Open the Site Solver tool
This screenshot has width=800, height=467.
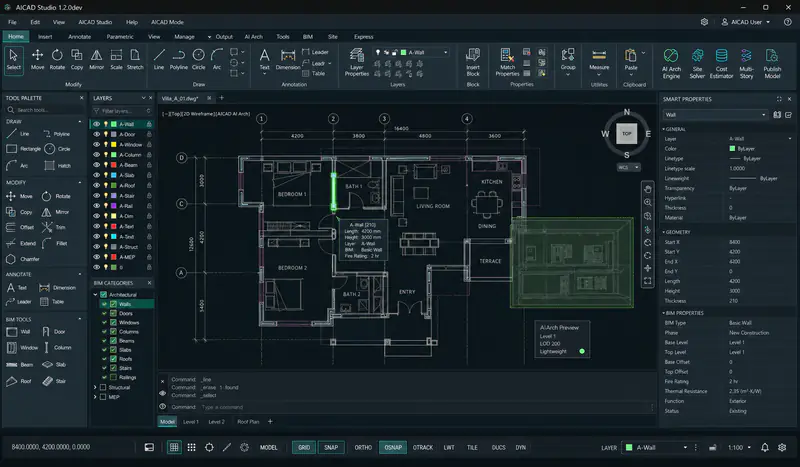[x=697, y=64]
